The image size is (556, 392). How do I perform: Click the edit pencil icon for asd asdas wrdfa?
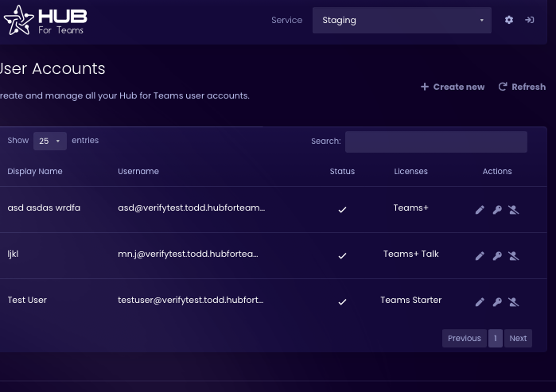coord(480,210)
